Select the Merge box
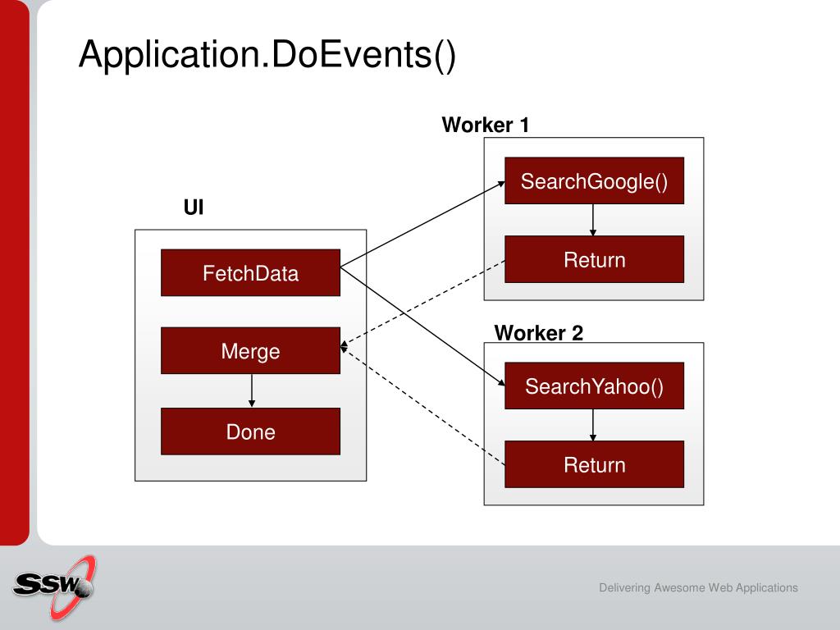Screen dimensions: 840x630 coord(250,351)
